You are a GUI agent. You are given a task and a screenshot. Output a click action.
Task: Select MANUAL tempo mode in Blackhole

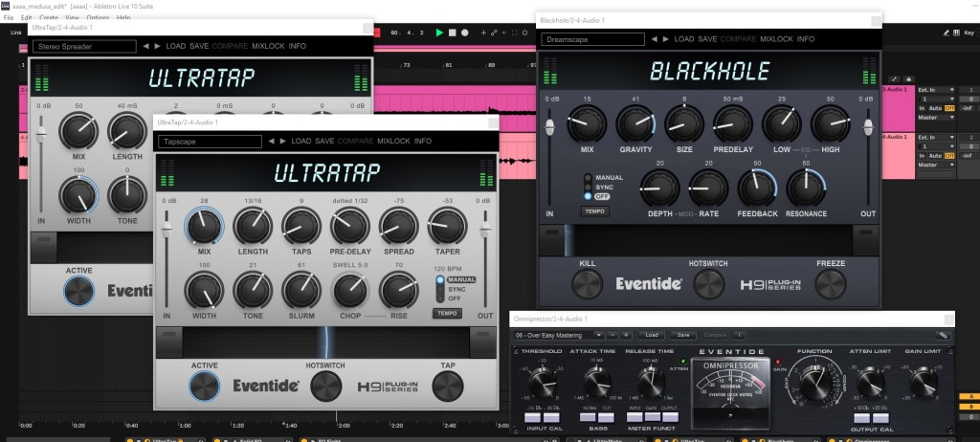coord(587,178)
